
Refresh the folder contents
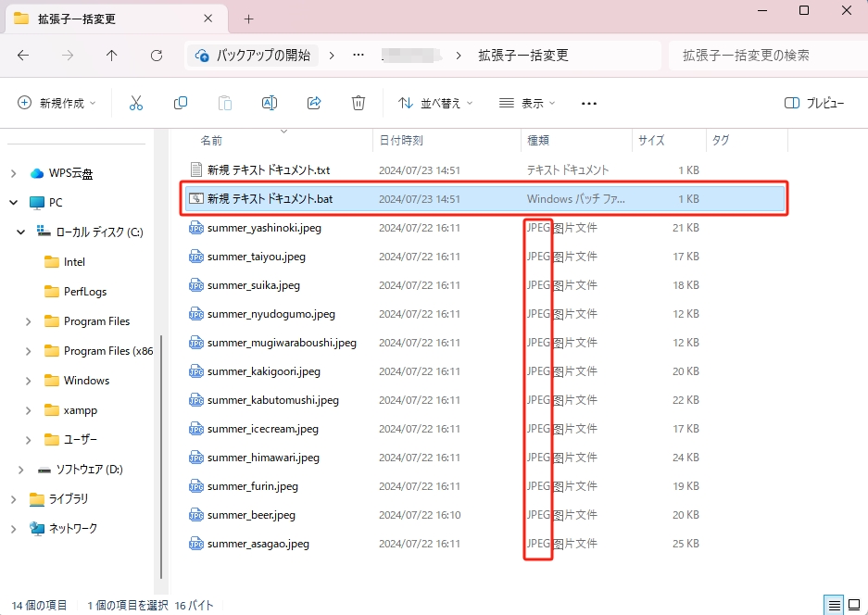click(155, 55)
